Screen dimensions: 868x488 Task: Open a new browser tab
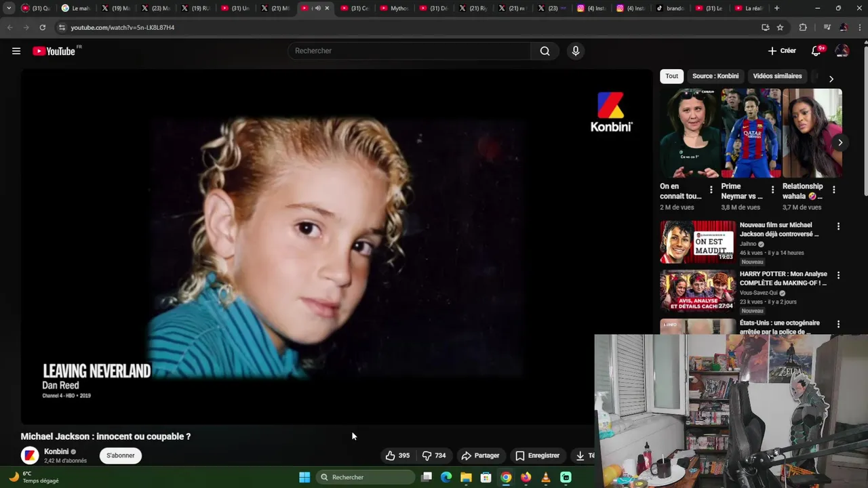click(776, 8)
